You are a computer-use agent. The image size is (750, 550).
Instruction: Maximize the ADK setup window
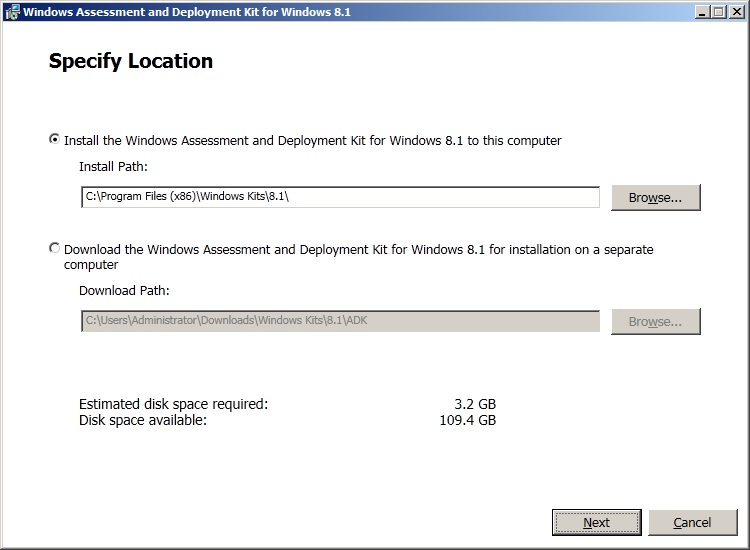pyautogui.click(x=719, y=12)
